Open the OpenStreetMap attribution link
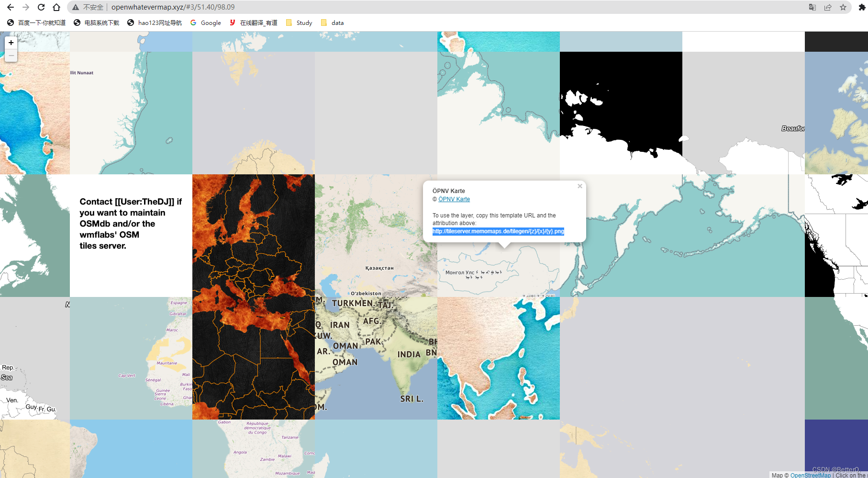 coord(811,475)
